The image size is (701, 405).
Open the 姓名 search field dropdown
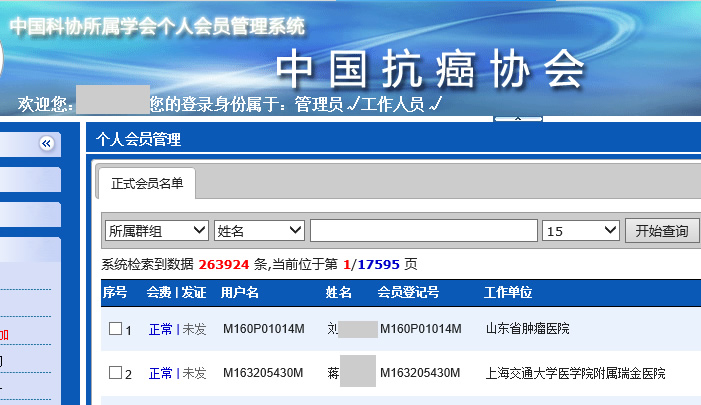259,231
